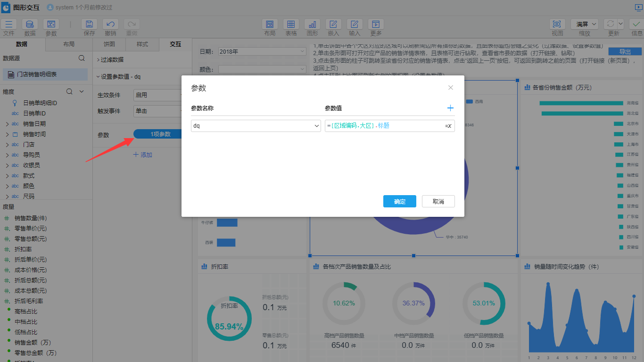This screenshot has height=362, width=644.
Task: Select the 日销单明细ID field
Action: click(x=40, y=103)
